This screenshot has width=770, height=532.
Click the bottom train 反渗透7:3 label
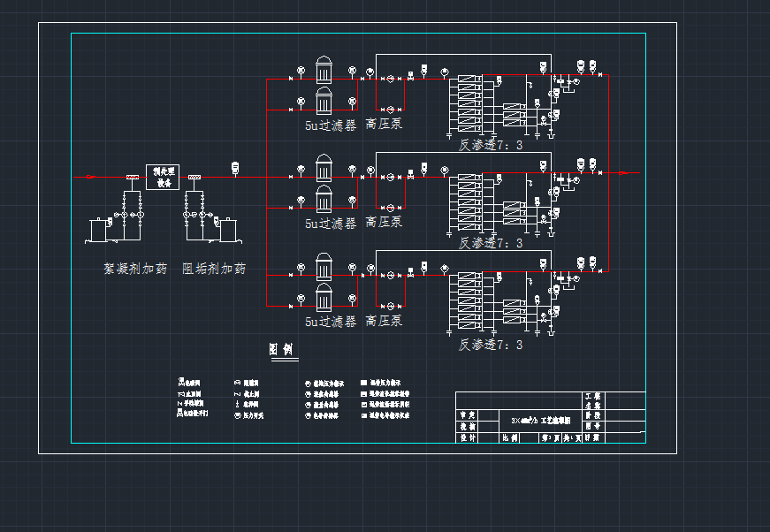tap(491, 345)
